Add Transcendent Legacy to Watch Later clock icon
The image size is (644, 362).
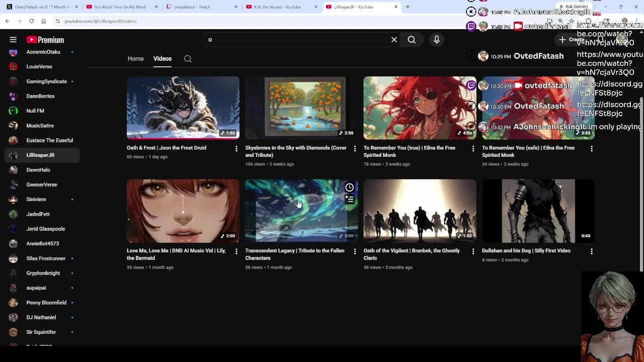[350, 188]
